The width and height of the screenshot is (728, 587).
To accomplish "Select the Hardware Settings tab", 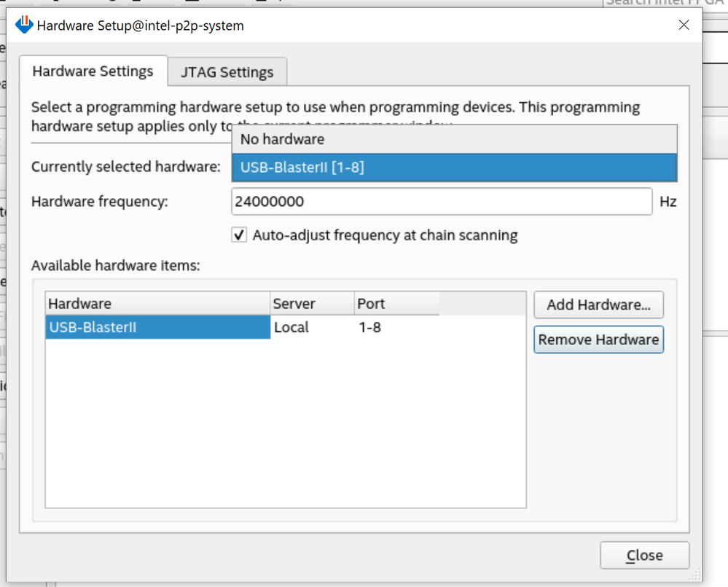I will tap(93, 71).
